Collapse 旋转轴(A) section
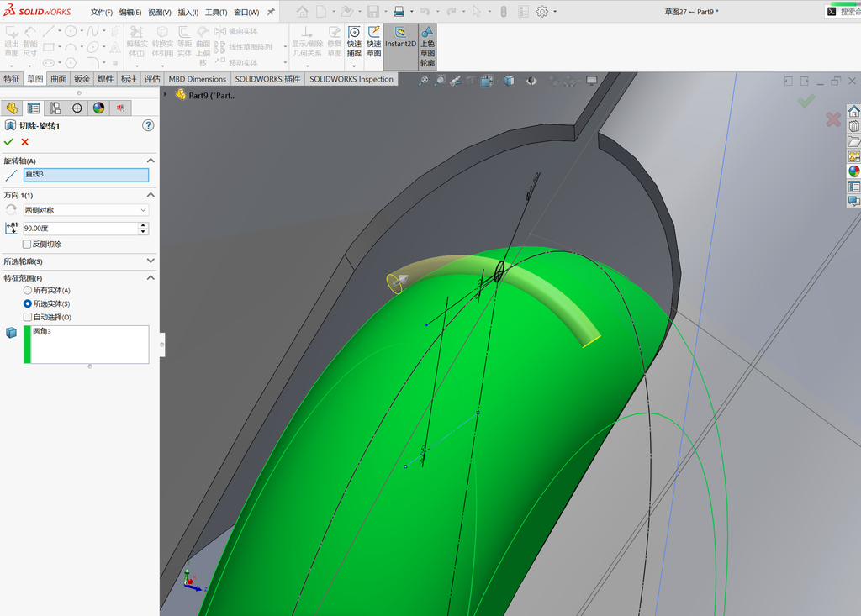 click(x=151, y=161)
